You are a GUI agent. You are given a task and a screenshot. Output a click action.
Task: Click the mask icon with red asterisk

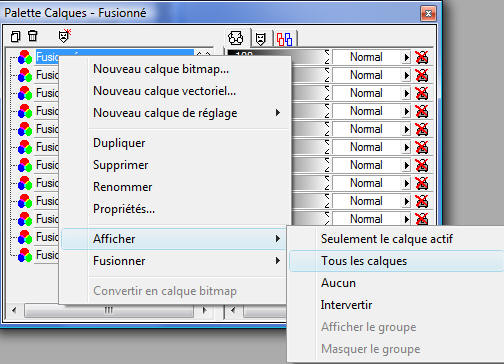point(64,36)
